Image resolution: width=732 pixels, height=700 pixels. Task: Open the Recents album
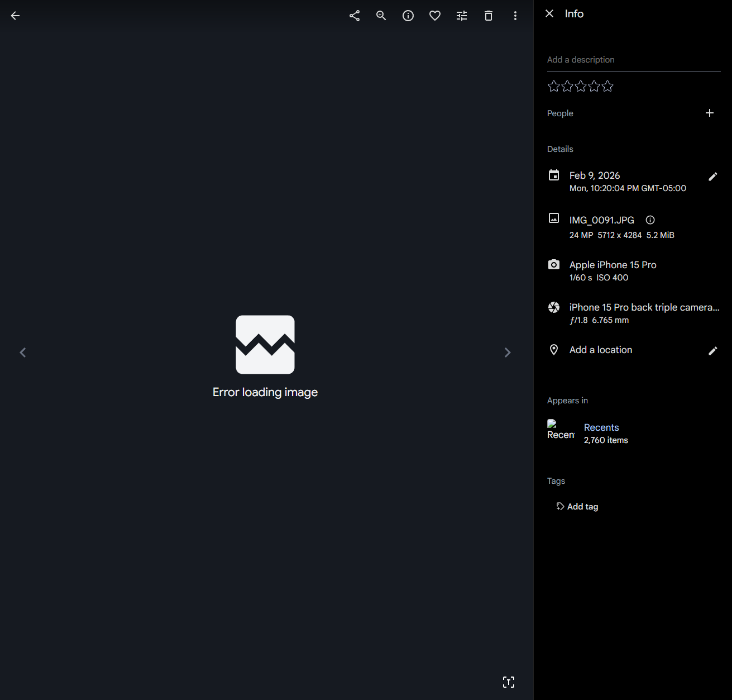click(x=601, y=427)
